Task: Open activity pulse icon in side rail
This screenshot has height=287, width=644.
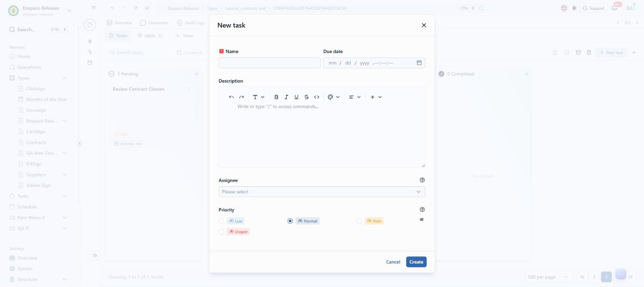Action: coord(90,52)
